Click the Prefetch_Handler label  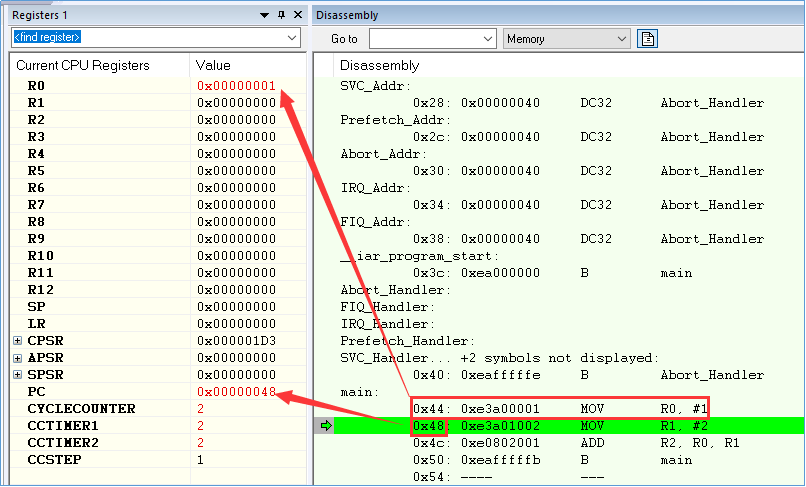(407, 340)
